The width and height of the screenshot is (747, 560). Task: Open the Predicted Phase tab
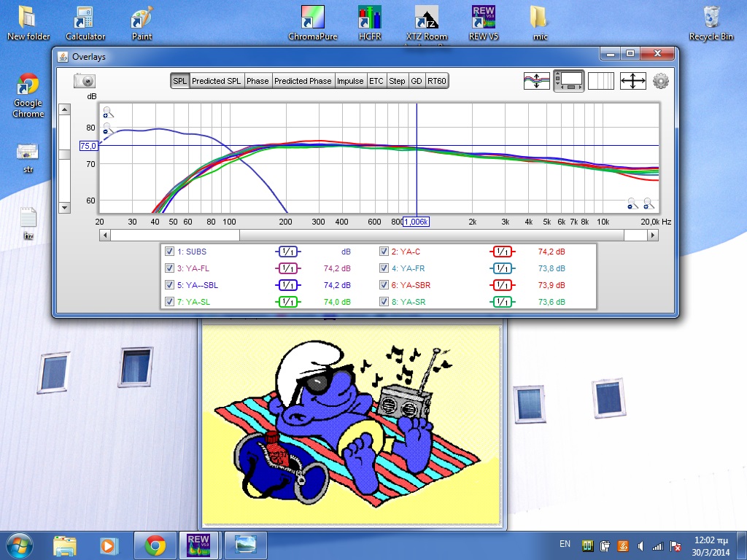pyautogui.click(x=303, y=81)
